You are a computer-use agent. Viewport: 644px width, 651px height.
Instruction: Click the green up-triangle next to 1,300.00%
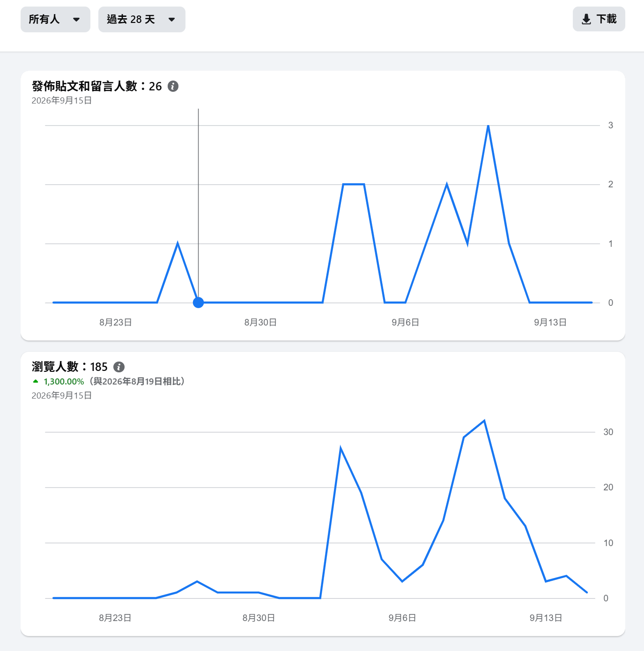click(x=36, y=381)
